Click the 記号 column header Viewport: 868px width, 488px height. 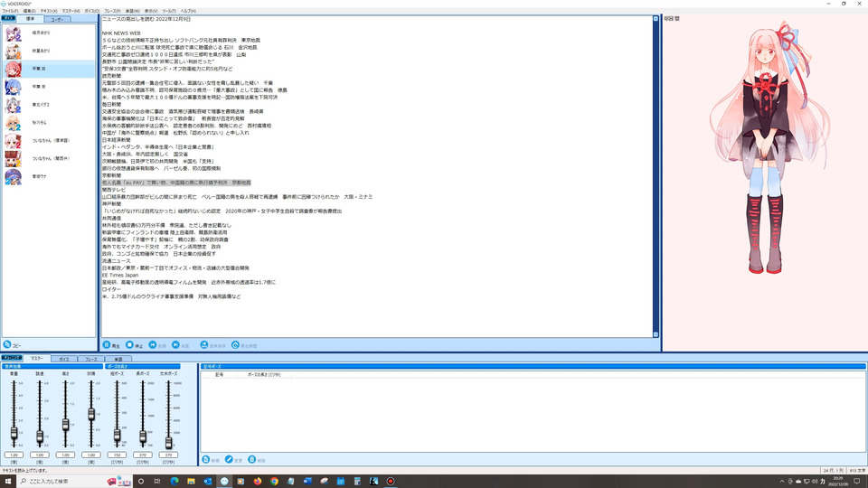click(x=219, y=374)
